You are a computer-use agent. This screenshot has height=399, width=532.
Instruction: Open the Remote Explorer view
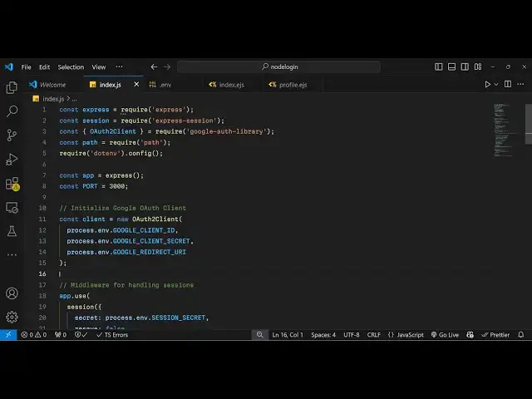point(12,207)
